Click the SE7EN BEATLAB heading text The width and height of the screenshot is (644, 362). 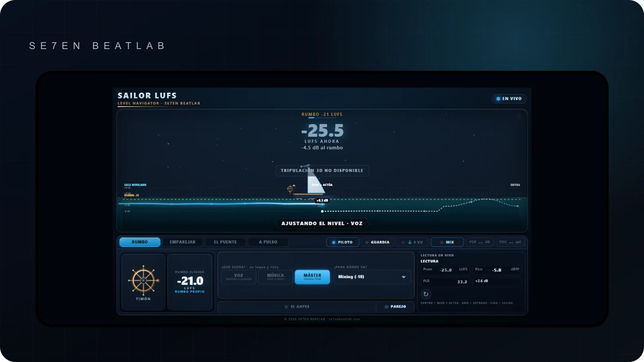click(97, 46)
